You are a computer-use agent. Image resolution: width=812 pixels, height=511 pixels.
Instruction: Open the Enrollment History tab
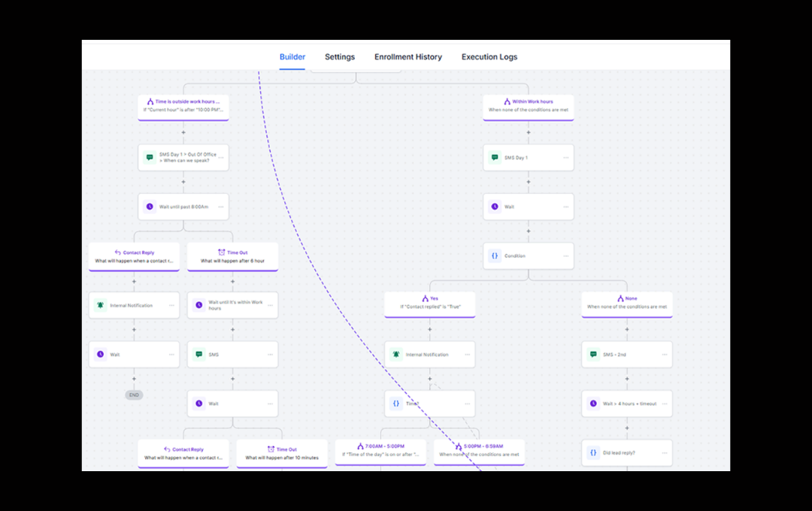[x=408, y=57]
